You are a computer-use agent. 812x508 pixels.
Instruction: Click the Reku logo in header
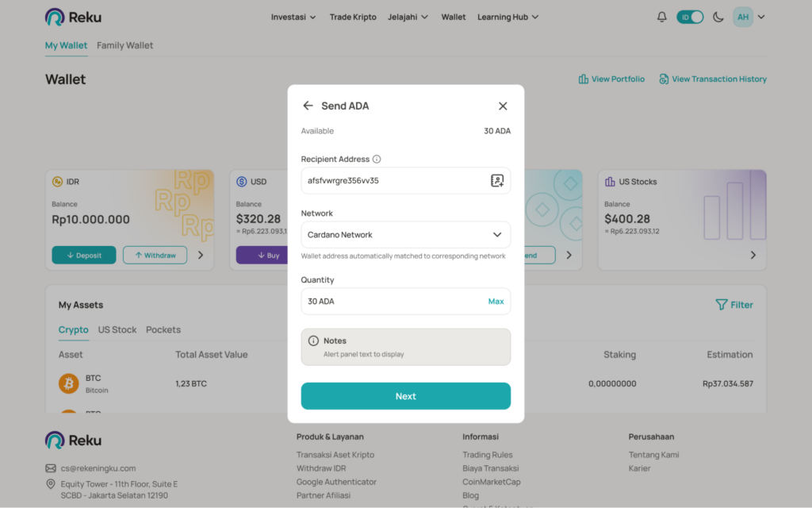(x=73, y=17)
